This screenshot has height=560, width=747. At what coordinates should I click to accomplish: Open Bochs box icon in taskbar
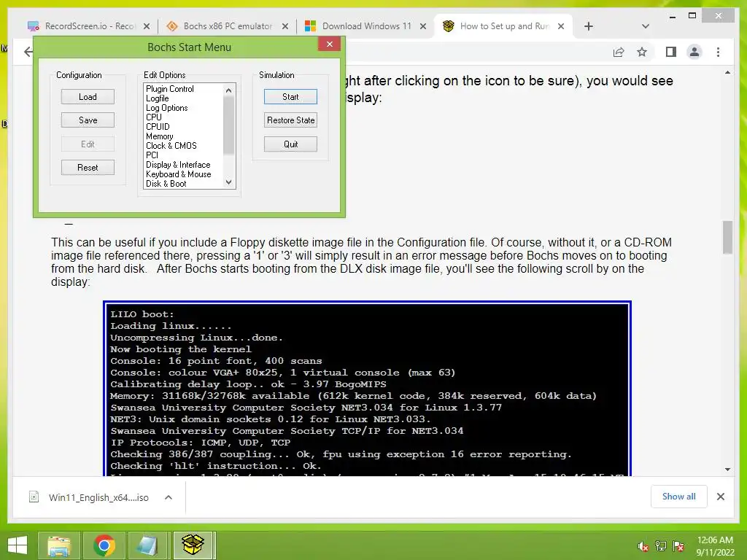click(x=193, y=545)
